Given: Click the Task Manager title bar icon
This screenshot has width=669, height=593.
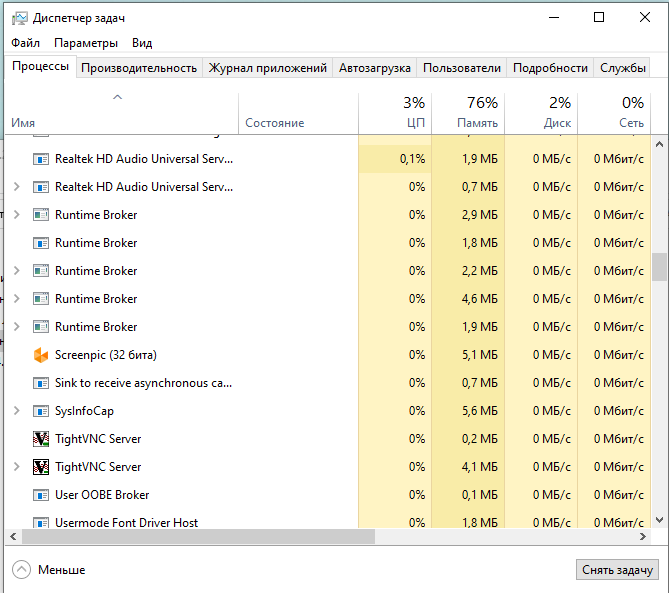Looking at the screenshot, I should click(x=19, y=18).
